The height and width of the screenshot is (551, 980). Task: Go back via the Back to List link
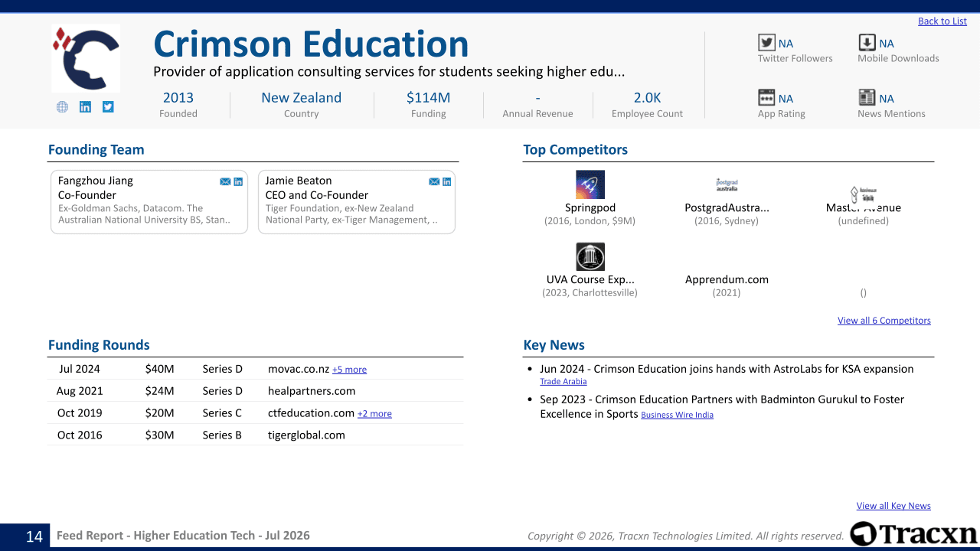point(942,21)
